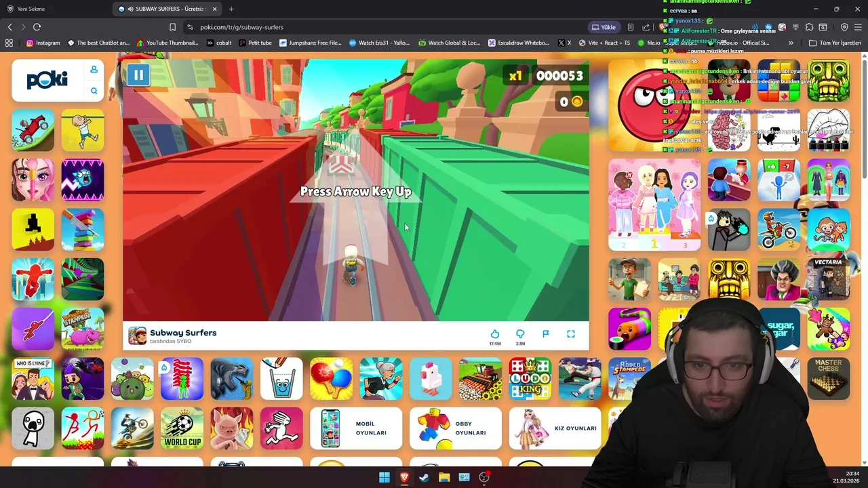The height and width of the screenshot is (488, 868).
Task: Go back to previous page
Action: 9,27
